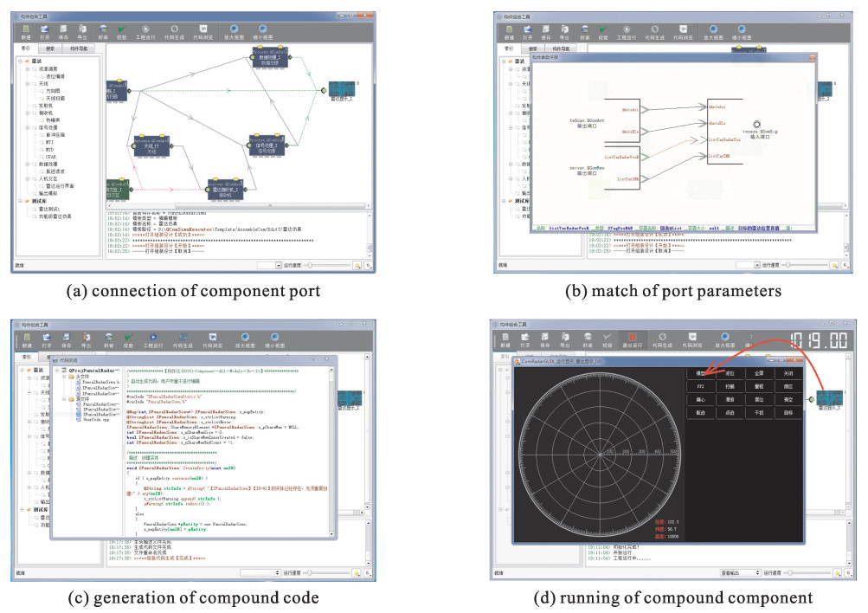The width and height of the screenshot is (868, 613).
Task: Collapse the 接收机 tree node in window (a)
Action: point(28,113)
